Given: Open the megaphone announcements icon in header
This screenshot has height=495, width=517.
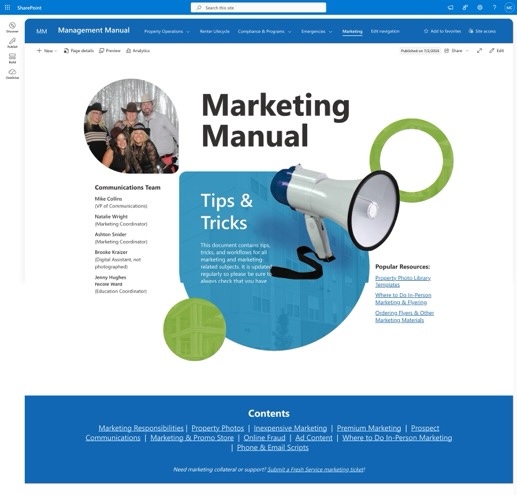Looking at the screenshot, I should (x=451, y=7).
